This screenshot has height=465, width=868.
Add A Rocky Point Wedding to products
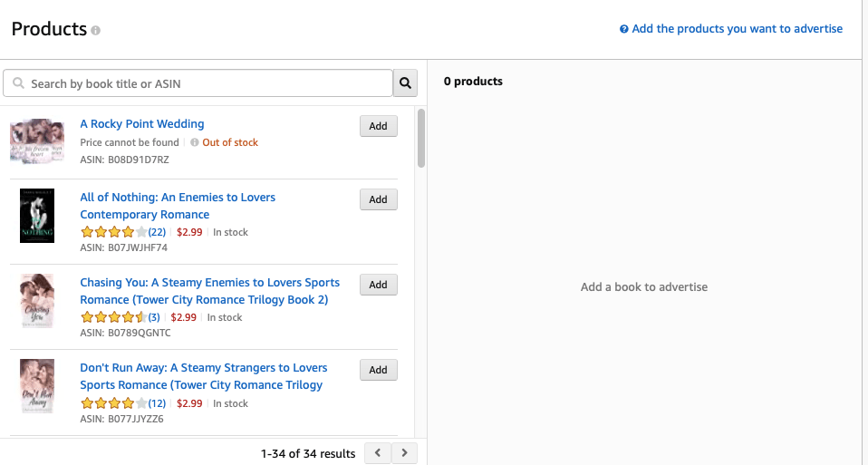coord(378,127)
